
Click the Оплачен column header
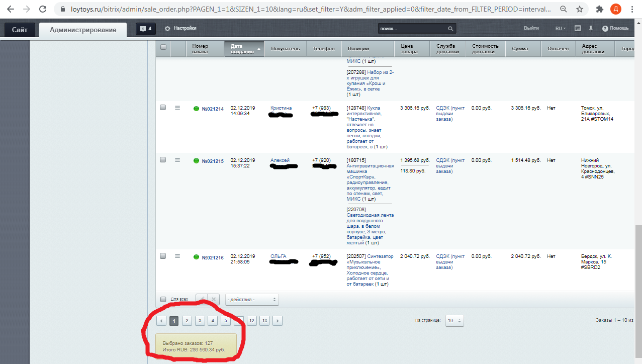[x=558, y=49]
